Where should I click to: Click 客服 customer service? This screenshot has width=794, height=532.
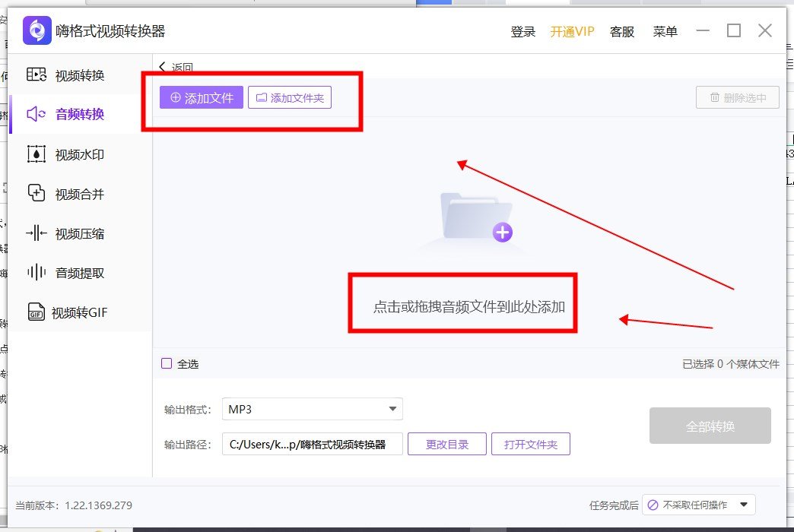(x=622, y=32)
